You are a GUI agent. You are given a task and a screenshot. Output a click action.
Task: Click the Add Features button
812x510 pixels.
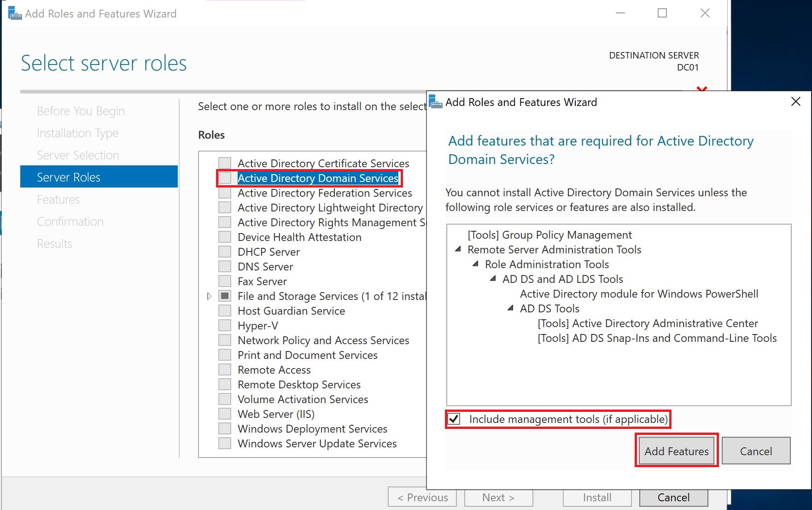(x=676, y=451)
